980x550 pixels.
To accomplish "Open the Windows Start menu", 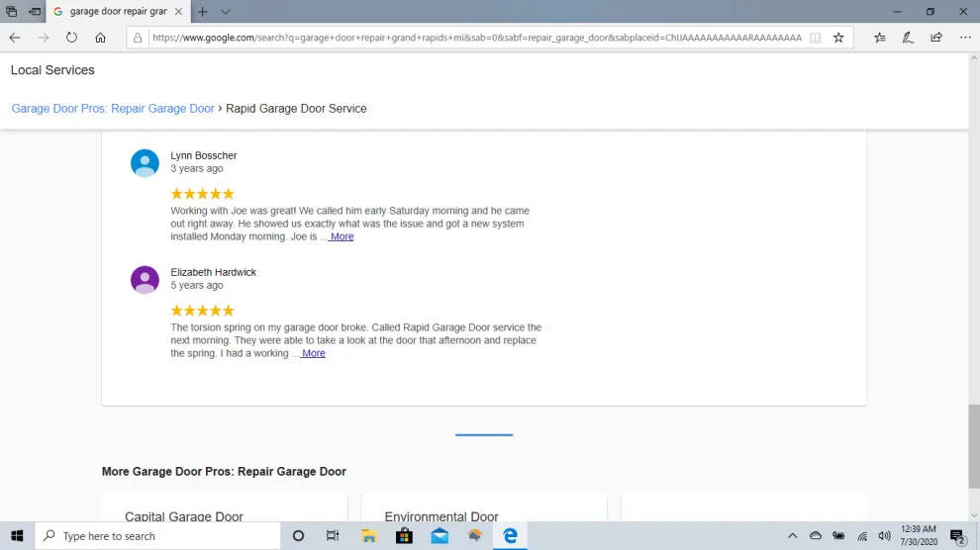I will (17, 535).
